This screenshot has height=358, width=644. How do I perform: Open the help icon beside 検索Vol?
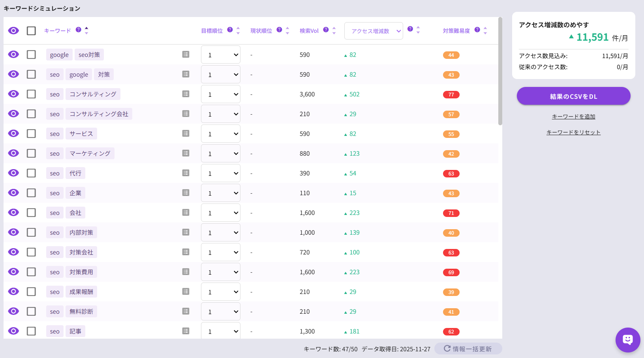point(326,29)
